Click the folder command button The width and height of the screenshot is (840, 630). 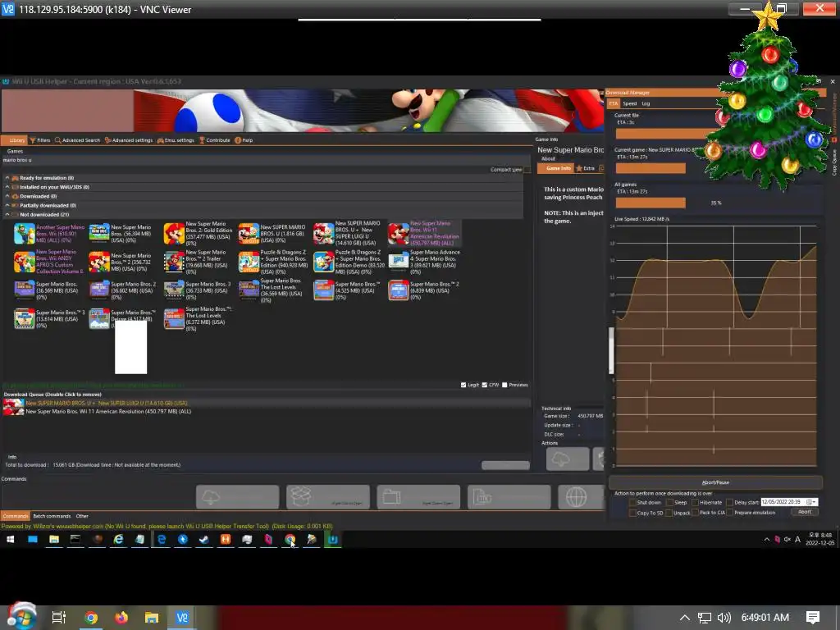[x=418, y=497]
